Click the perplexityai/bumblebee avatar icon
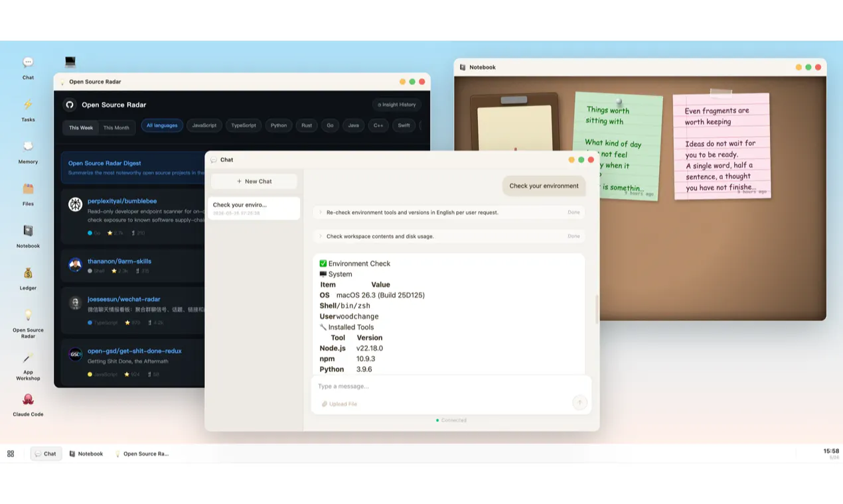 point(76,204)
